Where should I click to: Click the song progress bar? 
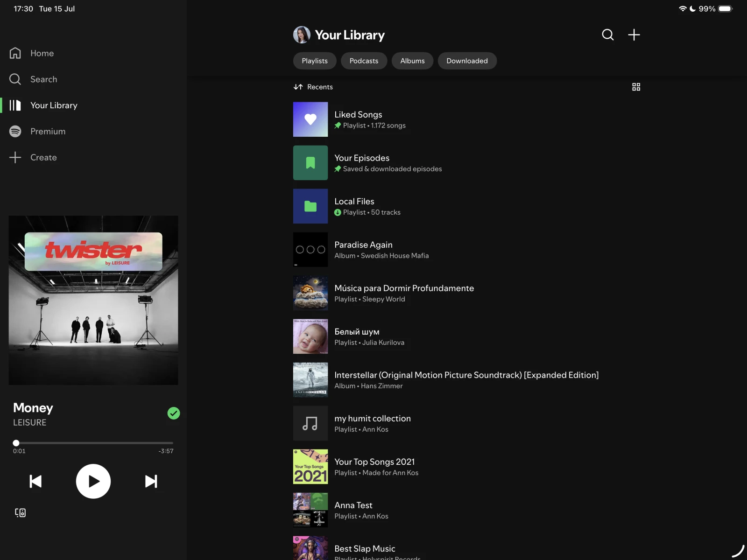pyautogui.click(x=93, y=443)
